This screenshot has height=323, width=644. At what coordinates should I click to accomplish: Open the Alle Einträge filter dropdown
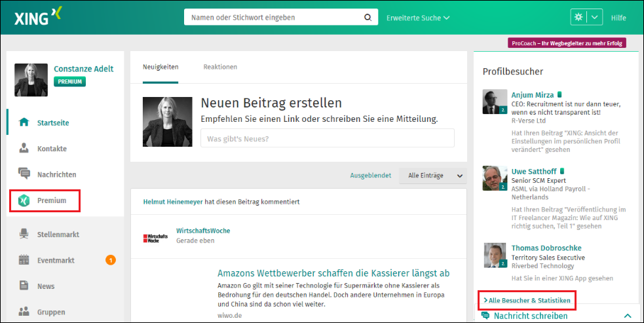[433, 176]
